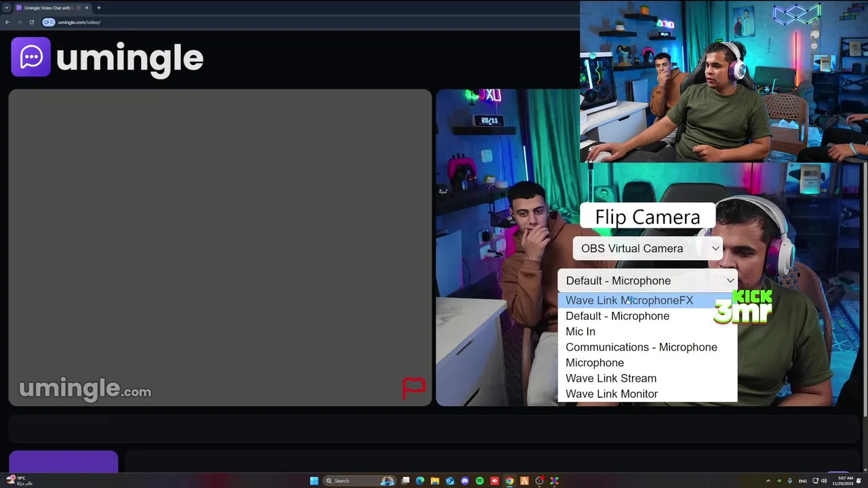The width and height of the screenshot is (868, 488).
Task: Choose Default - Microphone in the dropdown list
Action: 647,316
